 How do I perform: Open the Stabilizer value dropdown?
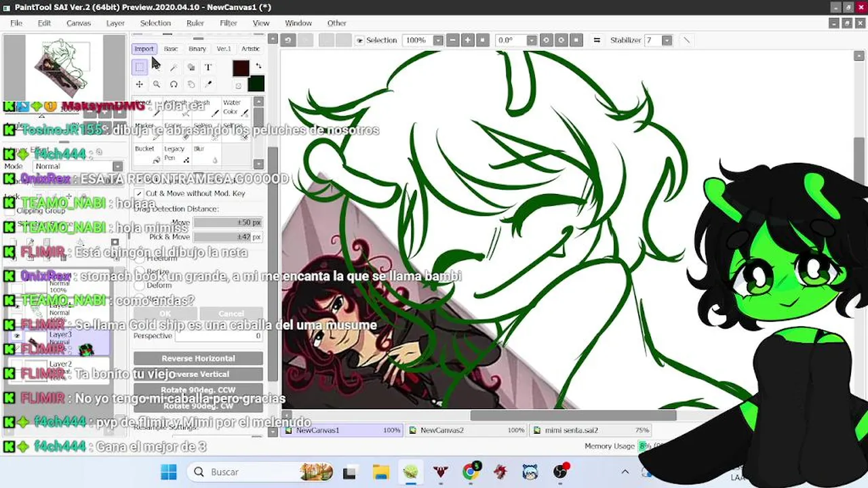coord(667,40)
